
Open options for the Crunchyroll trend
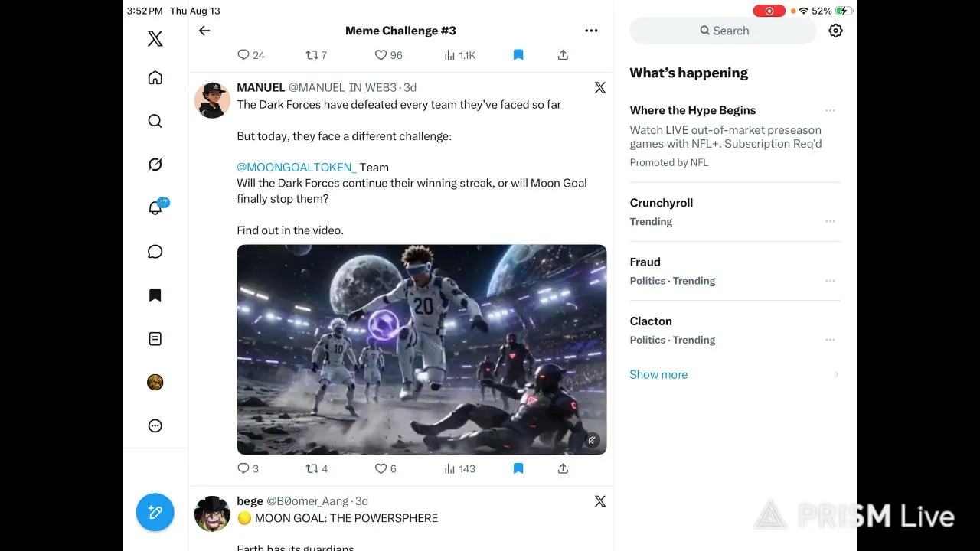click(x=830, y=221)
